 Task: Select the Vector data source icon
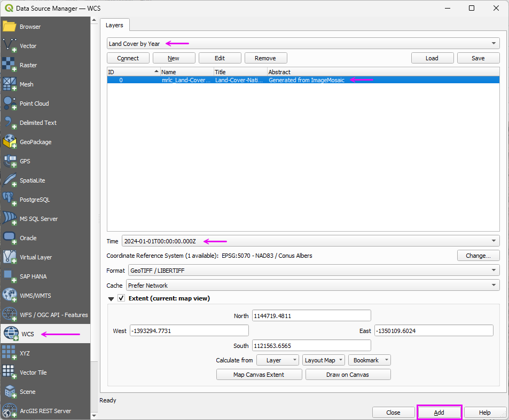click(10, 46)
